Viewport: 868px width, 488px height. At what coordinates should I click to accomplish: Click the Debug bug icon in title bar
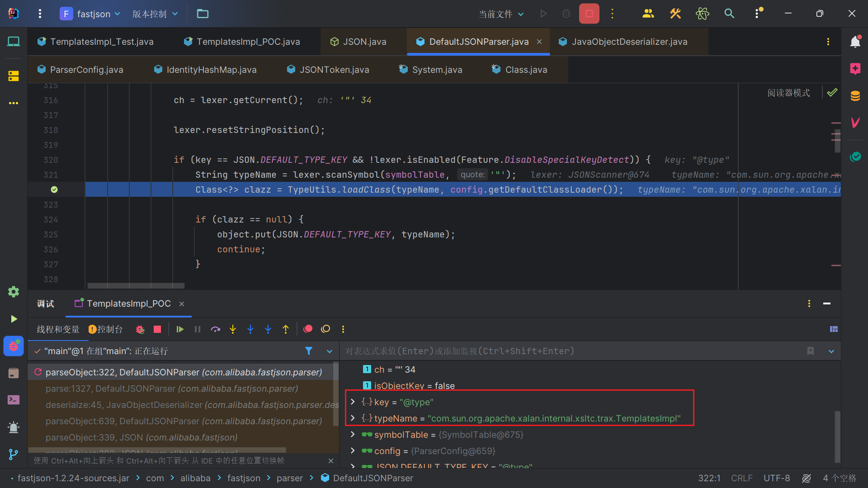click(x=566, y=14)
